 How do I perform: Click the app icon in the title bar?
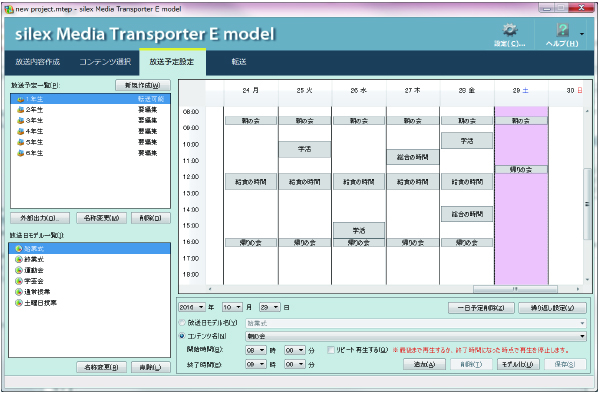point(9,9)
